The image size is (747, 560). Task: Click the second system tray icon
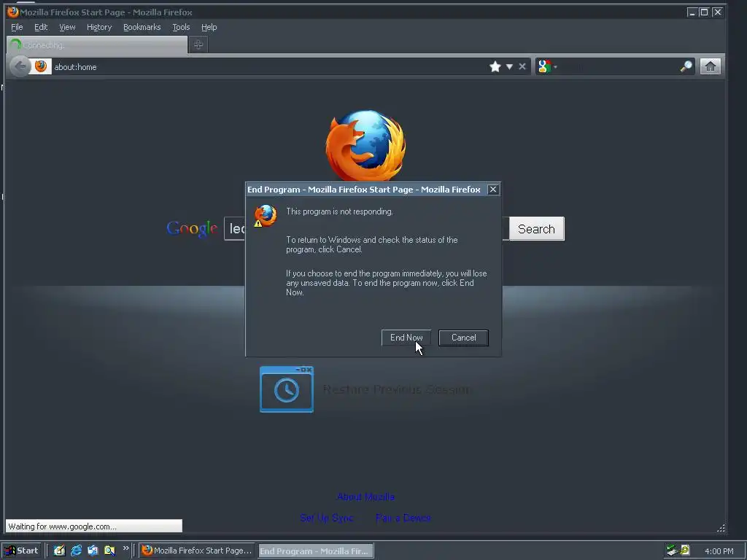click(x=684, y=550)
